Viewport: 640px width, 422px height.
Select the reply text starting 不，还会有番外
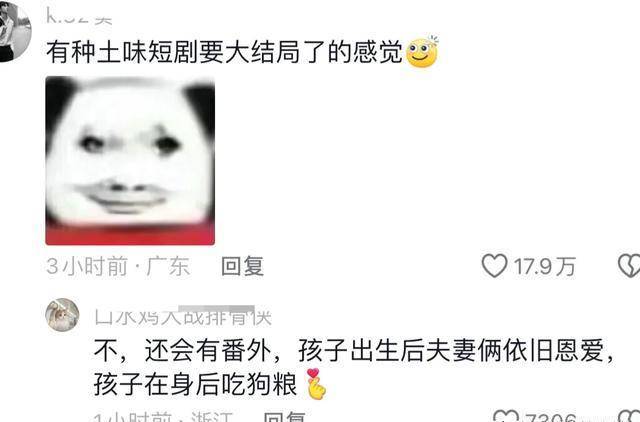(x=354, y=367)
